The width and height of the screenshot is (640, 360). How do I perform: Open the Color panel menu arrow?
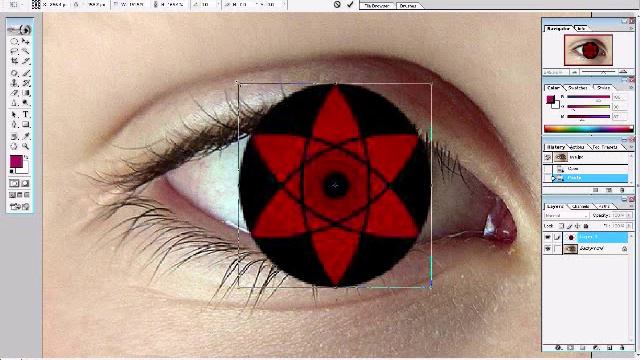pyautogui.click(x=631, y=87)
